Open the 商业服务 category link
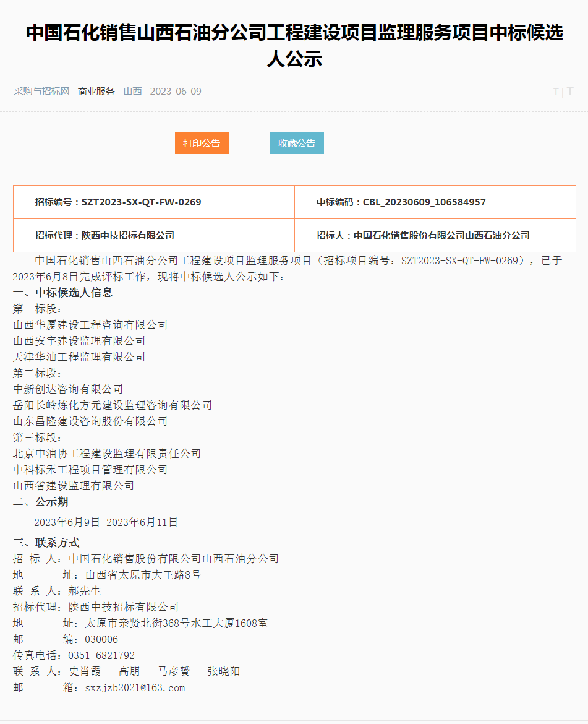 (96, 92)
